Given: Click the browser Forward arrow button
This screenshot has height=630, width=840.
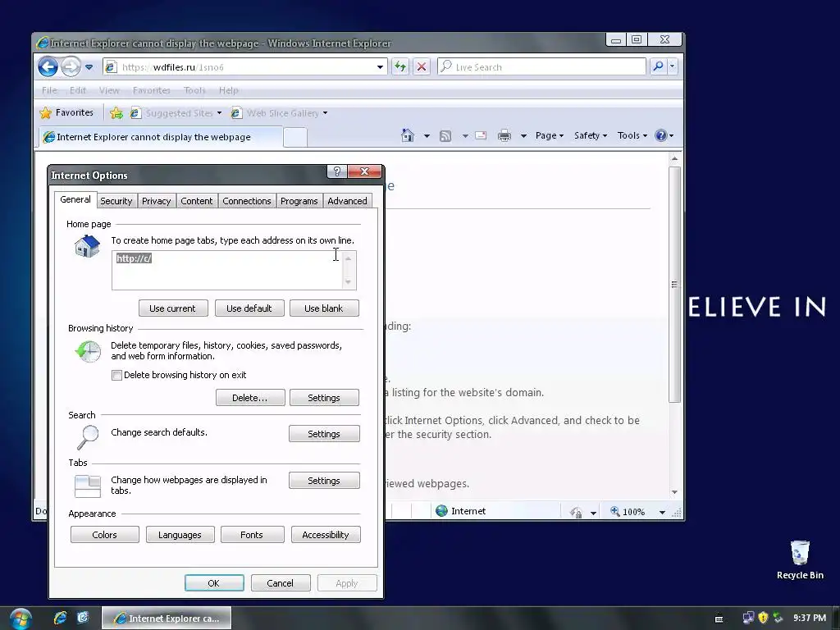Looking at the screenshot, I should 71,67.
